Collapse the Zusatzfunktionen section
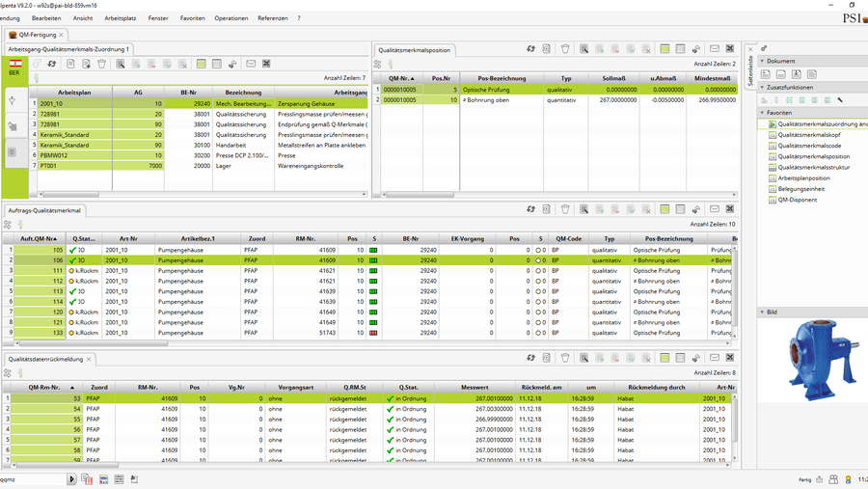This screenshot has width=868, height=489. click(x=763, y=87)
